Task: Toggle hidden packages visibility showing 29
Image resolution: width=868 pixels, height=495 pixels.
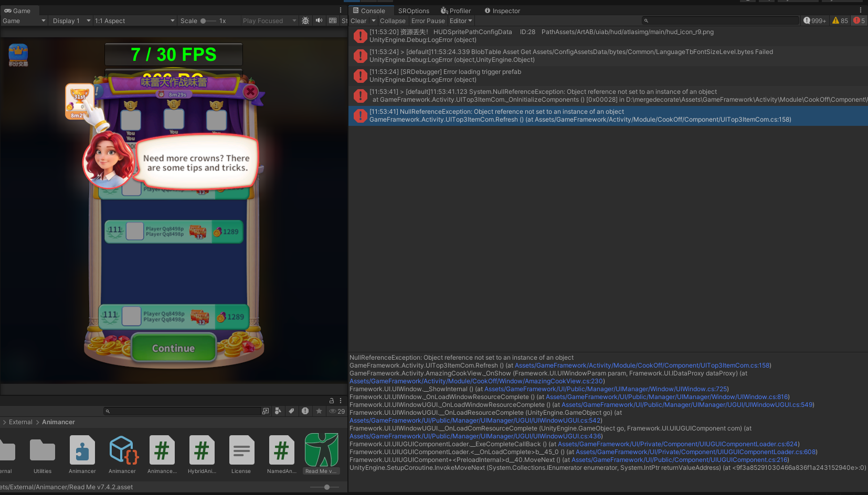Action: pyautogui.click(x=337, y=411)
